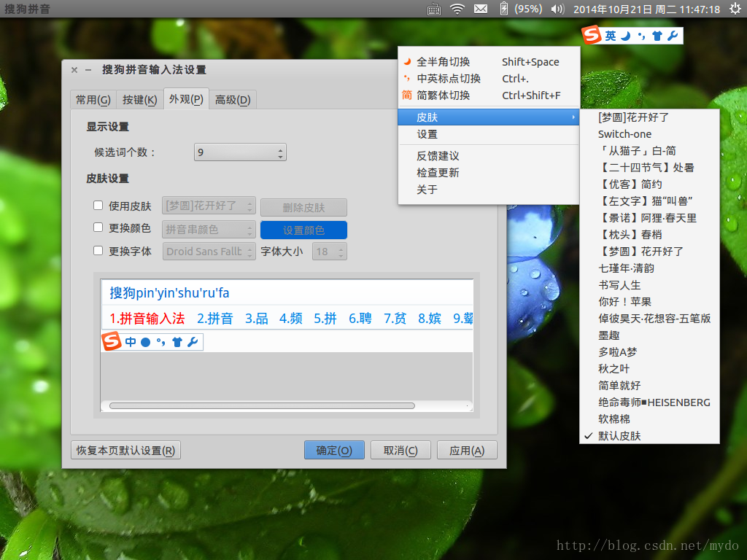Select the 多啦A梦 skin
The image size is (747, 560).
649,352
